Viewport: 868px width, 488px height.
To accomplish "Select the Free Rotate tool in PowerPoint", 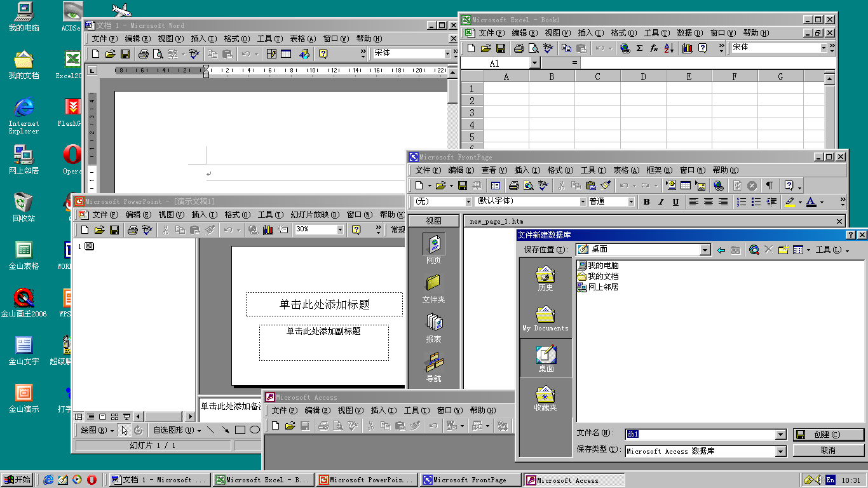I will (x=138, y=430).
